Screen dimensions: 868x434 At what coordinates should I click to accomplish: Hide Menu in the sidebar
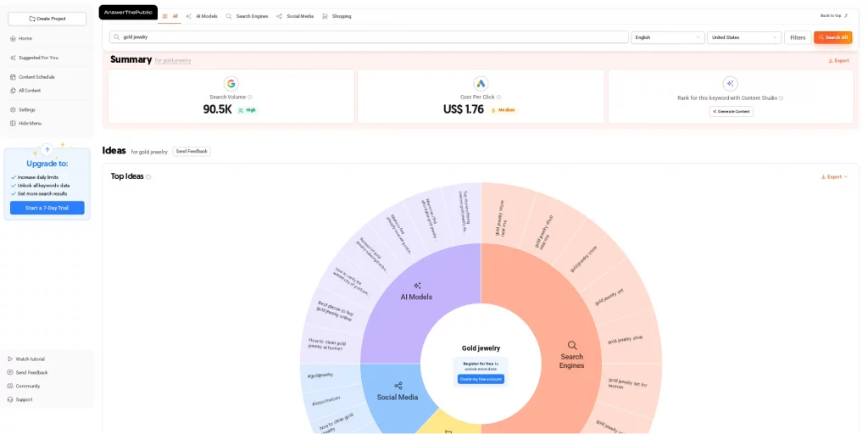[25, 124]
